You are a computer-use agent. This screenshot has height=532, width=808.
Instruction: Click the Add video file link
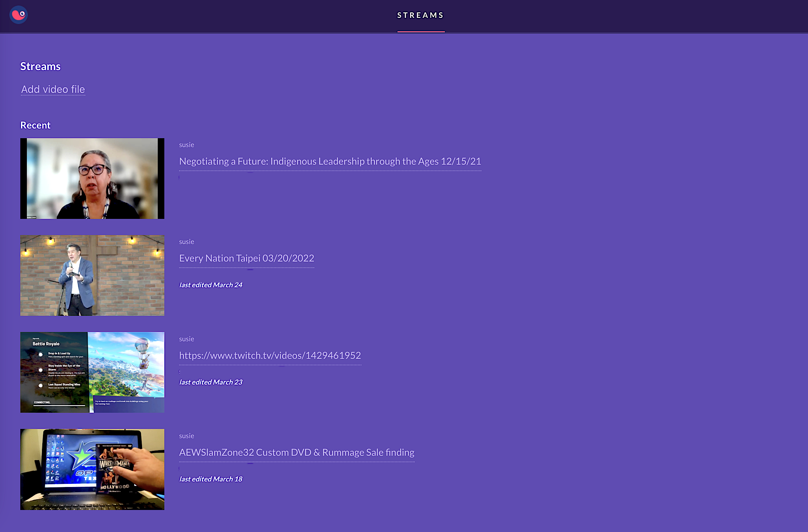[53, 89]
